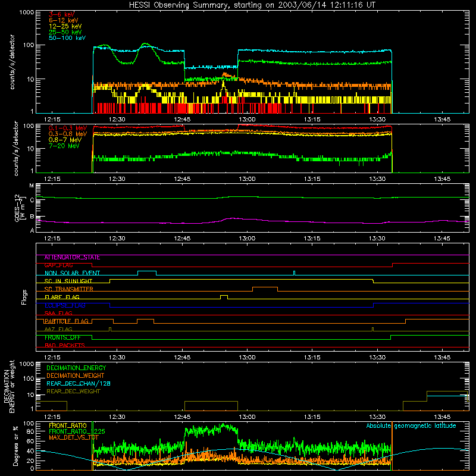Select the 12-25 keV legend label

click(x=65, y=26)
